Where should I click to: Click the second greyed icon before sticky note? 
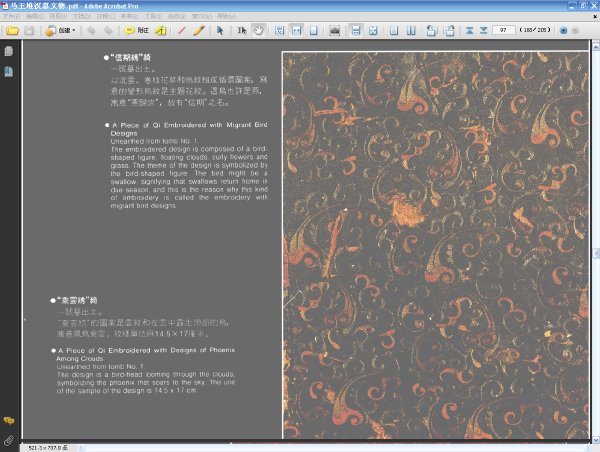click(x=109, y=31)
